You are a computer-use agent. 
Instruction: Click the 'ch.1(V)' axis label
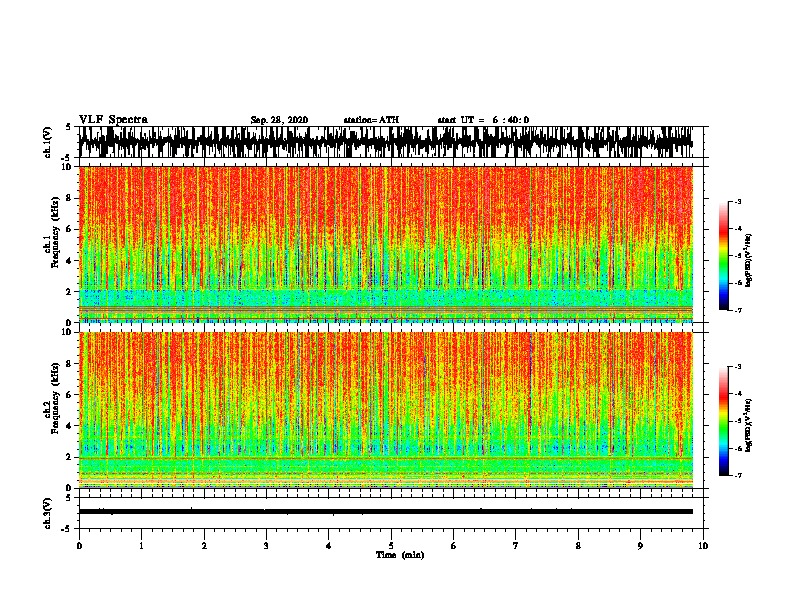click(47, 142)
